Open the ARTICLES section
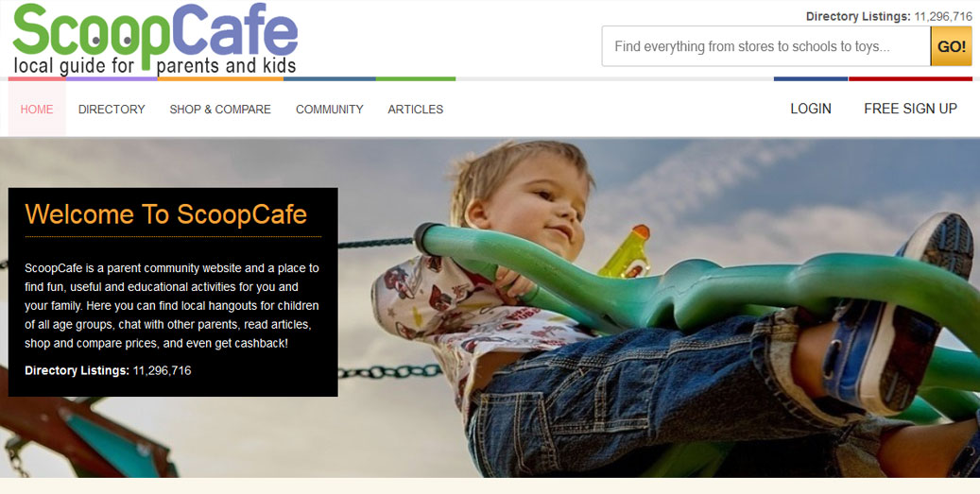Screen dimensions: 980x494 416,110
